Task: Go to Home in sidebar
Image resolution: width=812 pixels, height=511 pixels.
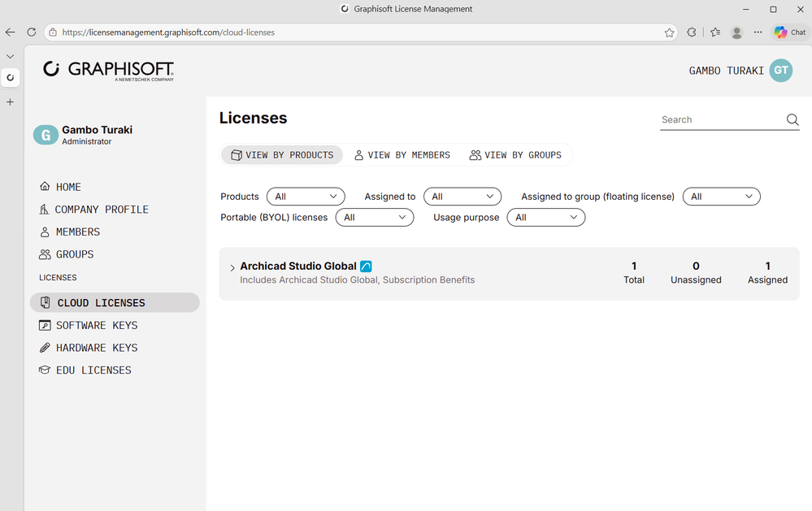Action: point(61,187)
